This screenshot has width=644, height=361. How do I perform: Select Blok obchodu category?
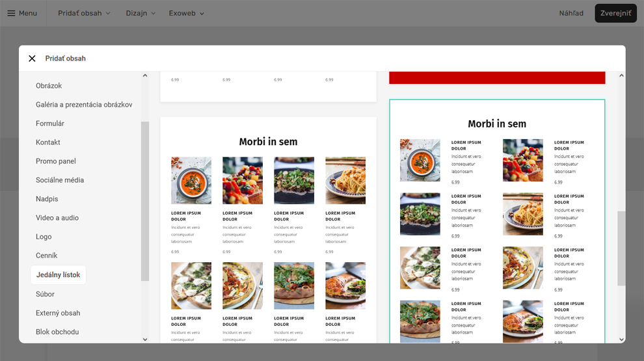(57, 332)
